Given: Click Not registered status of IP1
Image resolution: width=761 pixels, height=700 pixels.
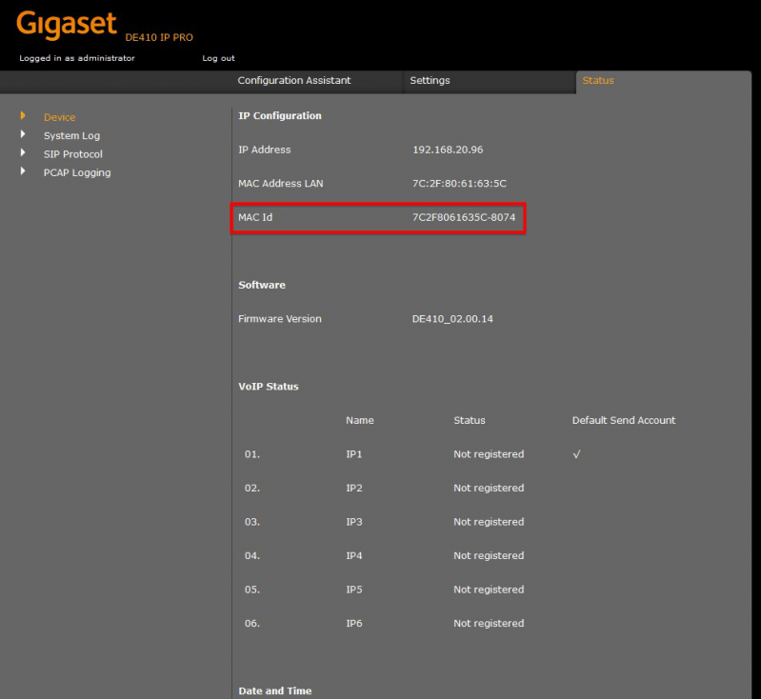Looking at the screenshot, I should click(489, 454).
